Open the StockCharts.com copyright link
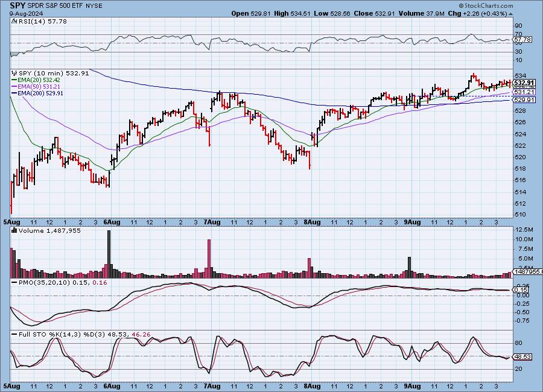Viewport: 543px width, 392px height. point(486,5)
